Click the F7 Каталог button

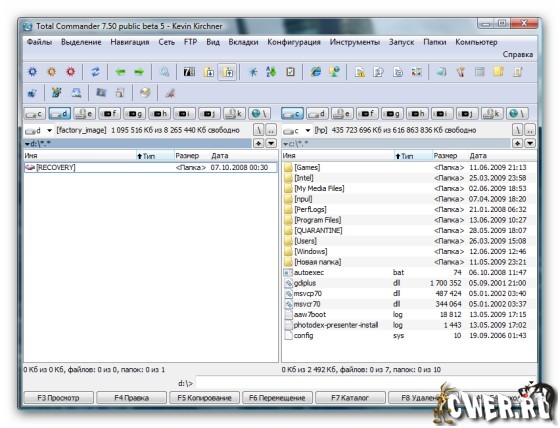click(350, 398)
